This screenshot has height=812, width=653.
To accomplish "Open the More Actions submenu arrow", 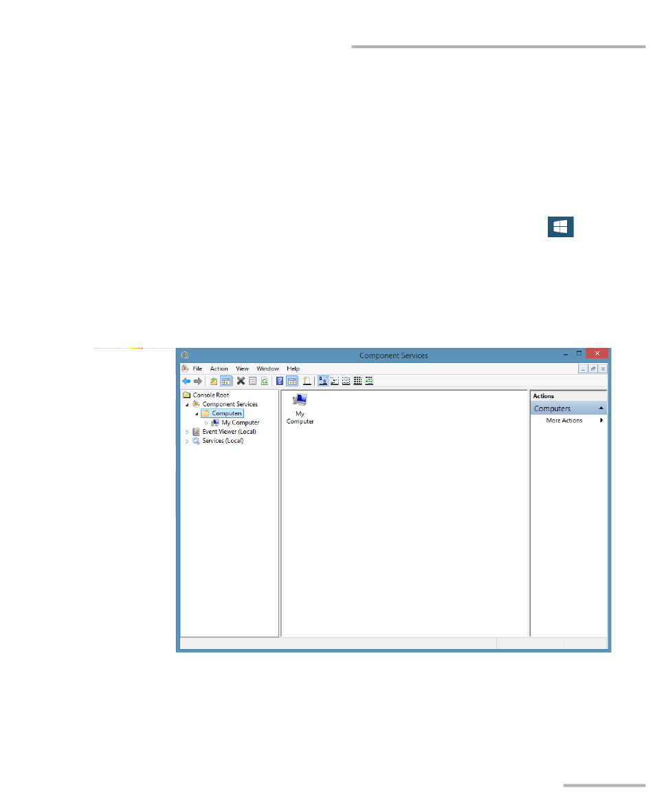I will 601,421.
